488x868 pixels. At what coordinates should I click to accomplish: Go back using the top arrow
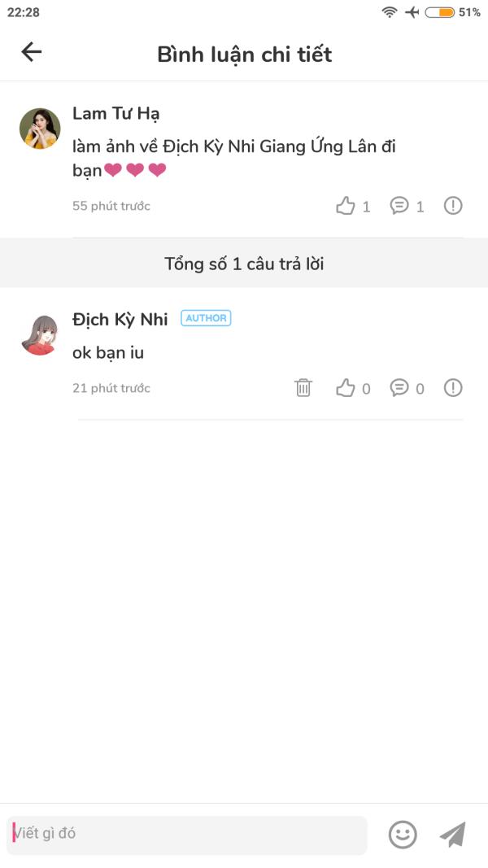[x=31, y=52]
